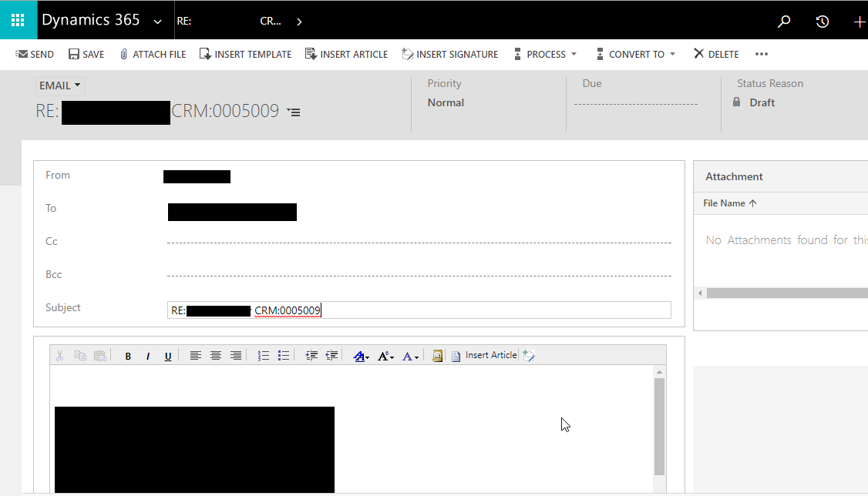Click the Cc field
The width and height of the screenshot is (868, 496).
[x=419, y=242]
